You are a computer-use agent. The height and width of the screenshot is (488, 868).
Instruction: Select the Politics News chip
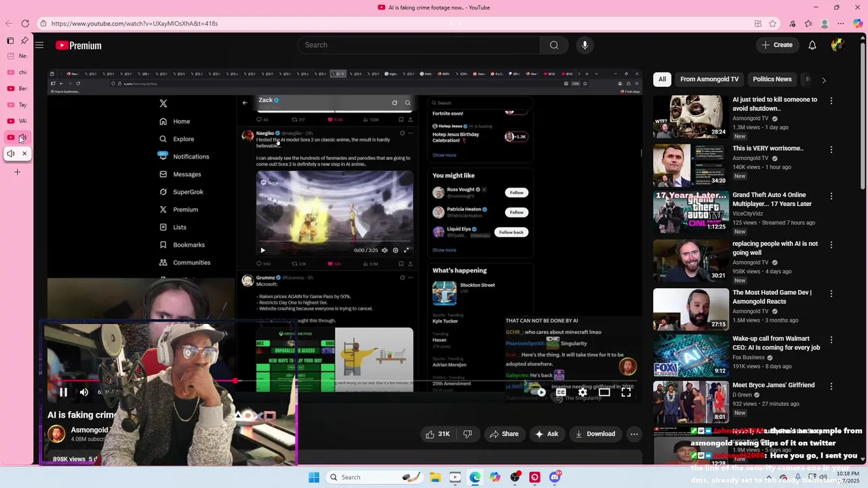pos(772,79)
